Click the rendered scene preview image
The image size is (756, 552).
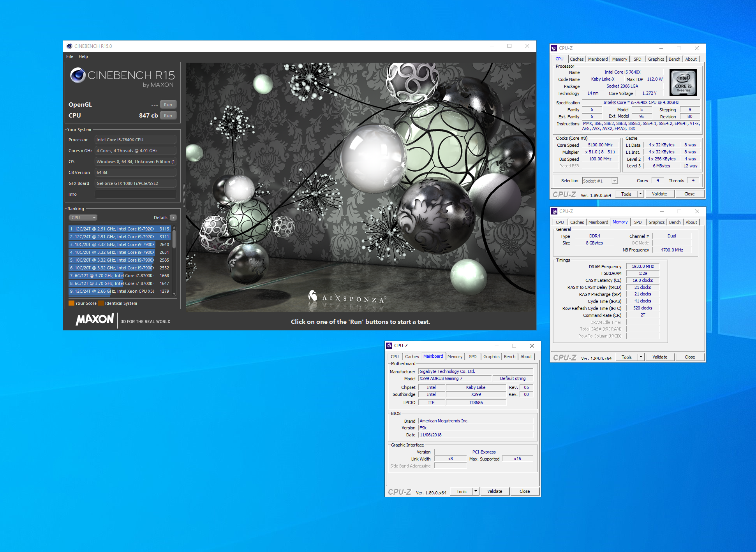[361, 187]
